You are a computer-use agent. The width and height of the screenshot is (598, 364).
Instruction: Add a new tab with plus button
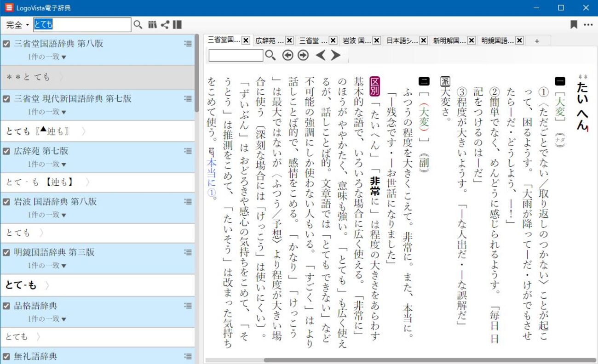537,41
